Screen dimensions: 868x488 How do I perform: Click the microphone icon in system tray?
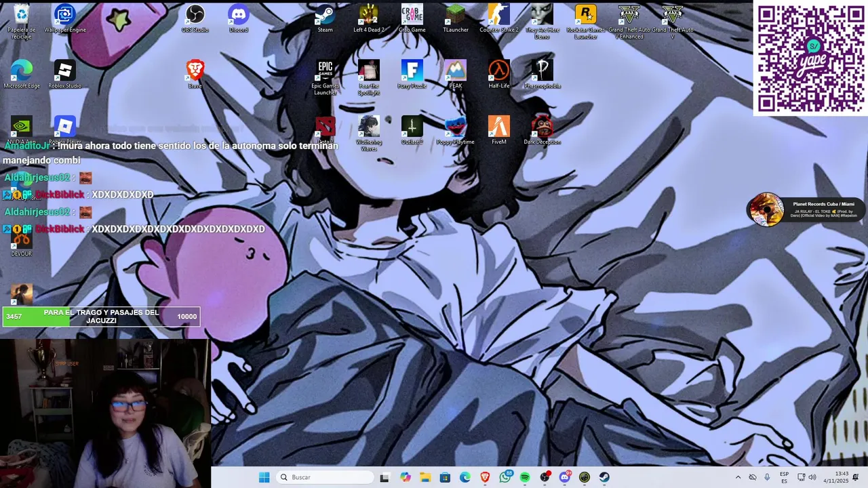[767, 477]
